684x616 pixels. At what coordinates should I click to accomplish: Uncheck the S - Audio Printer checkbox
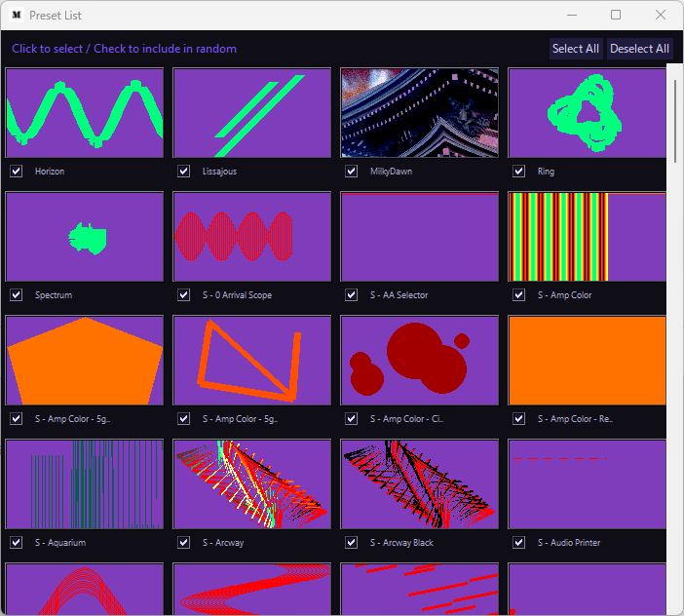tap(518, 543)
